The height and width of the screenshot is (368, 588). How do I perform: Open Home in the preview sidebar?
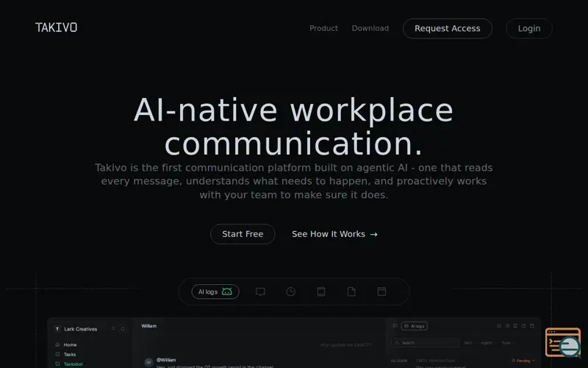point(66,344)
